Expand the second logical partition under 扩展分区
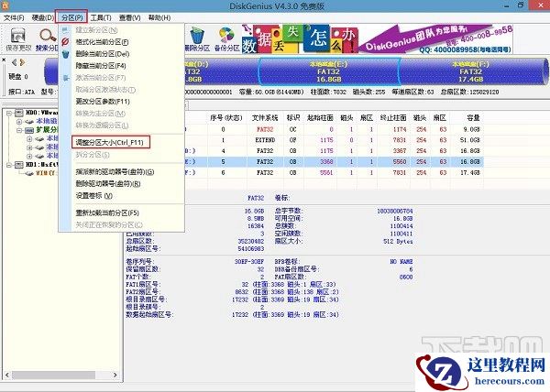Viewport: 550px width, 392px height. coord(29,147)
